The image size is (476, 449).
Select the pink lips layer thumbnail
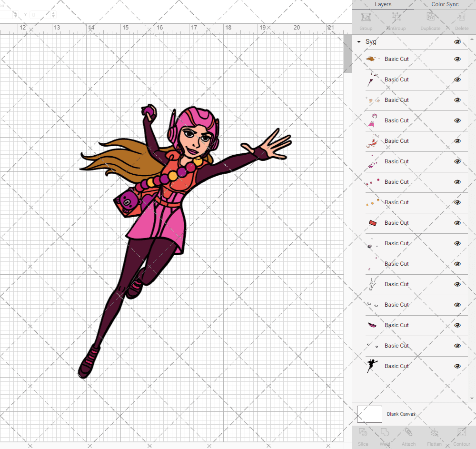coord(373,325)
